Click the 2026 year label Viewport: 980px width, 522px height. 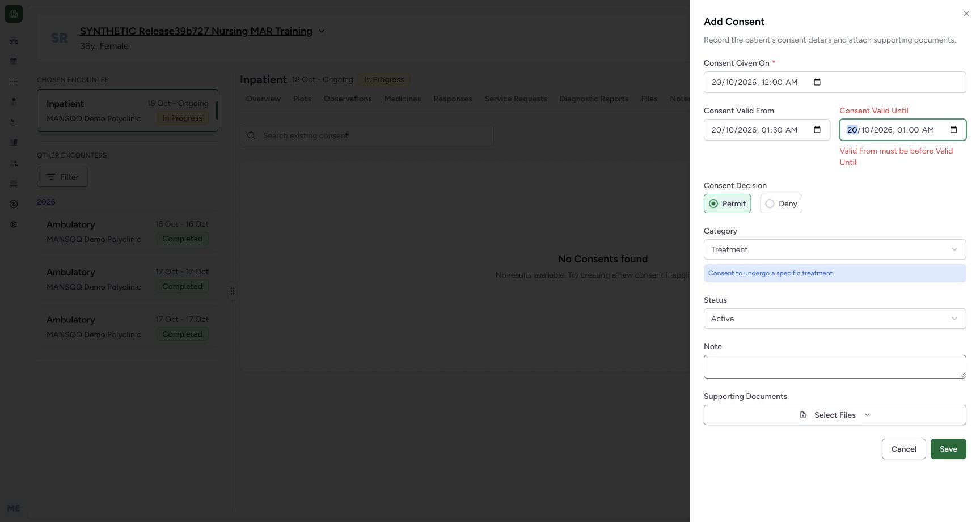click(46, 202)
